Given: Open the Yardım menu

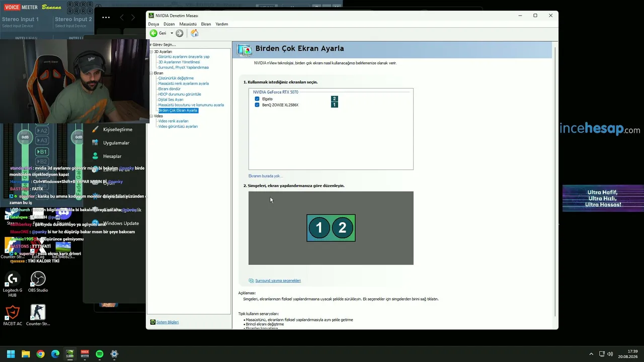Looking at the screenshot, I should pyautogui.click(x=222, y=24).
